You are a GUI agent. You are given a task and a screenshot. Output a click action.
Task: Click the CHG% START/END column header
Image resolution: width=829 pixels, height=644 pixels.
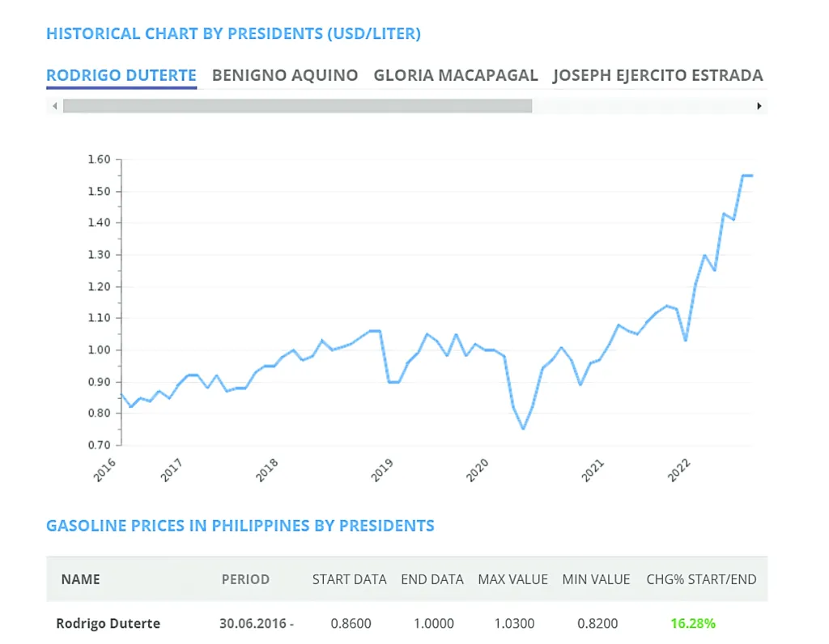(x=701, y=579)
